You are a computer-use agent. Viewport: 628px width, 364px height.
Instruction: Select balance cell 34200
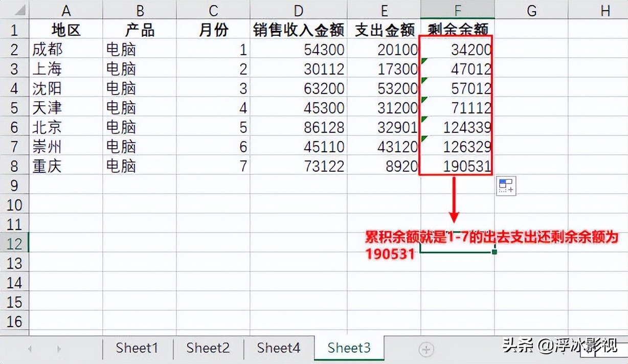[458, 50]
